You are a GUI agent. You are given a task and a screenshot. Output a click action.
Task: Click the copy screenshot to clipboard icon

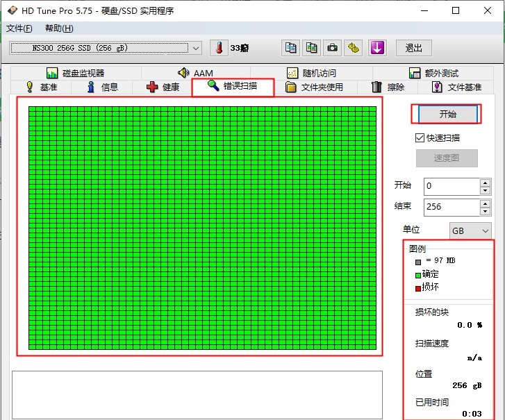pos(312,48)
